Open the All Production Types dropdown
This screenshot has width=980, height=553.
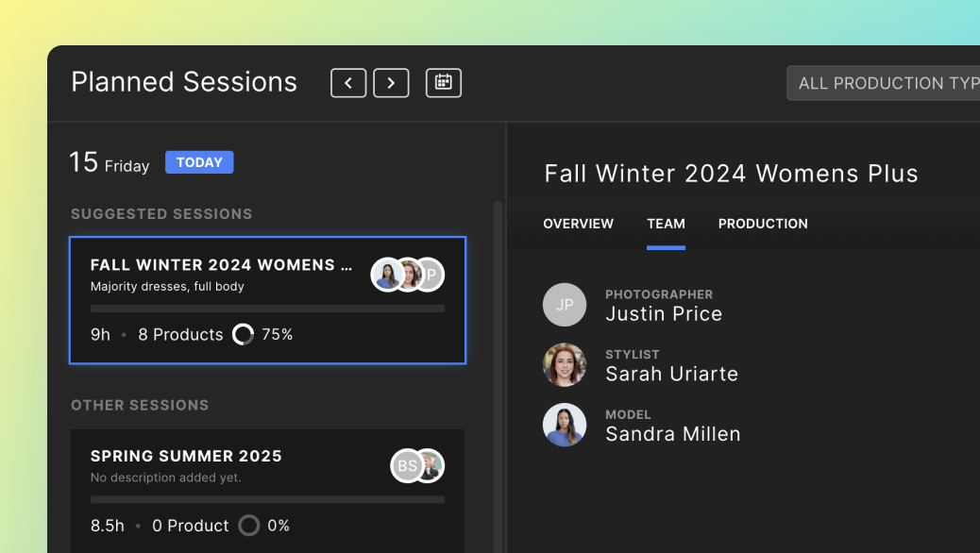pyautogui.click(x=884, y=83)
